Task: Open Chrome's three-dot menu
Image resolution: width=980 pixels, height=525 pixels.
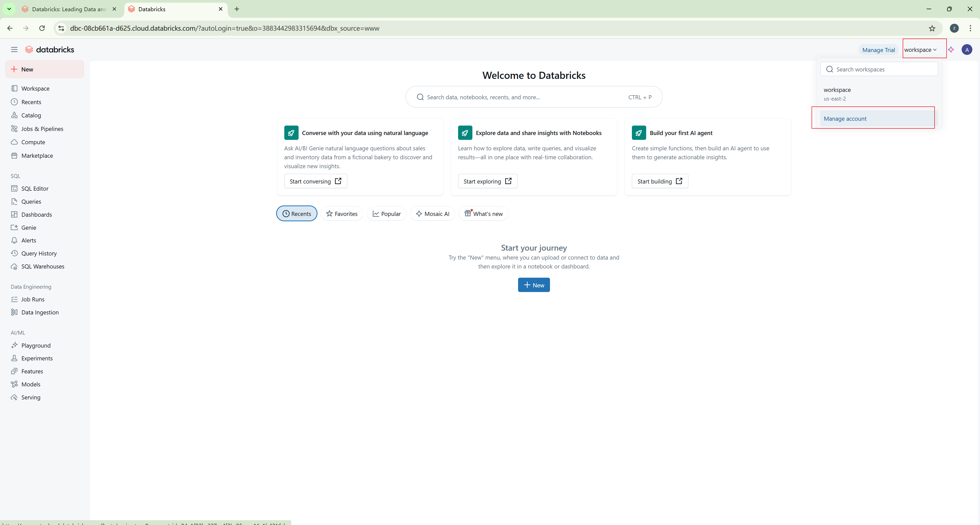Action: click(970, 28)
